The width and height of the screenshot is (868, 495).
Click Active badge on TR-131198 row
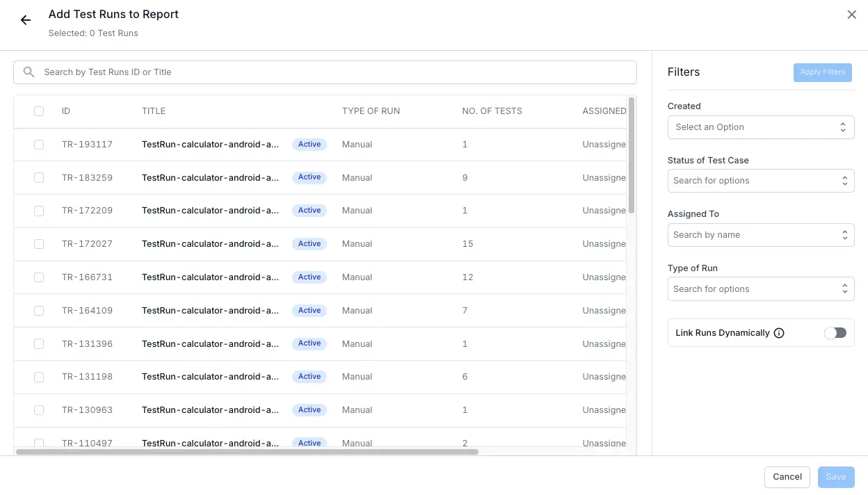(310, 377)
